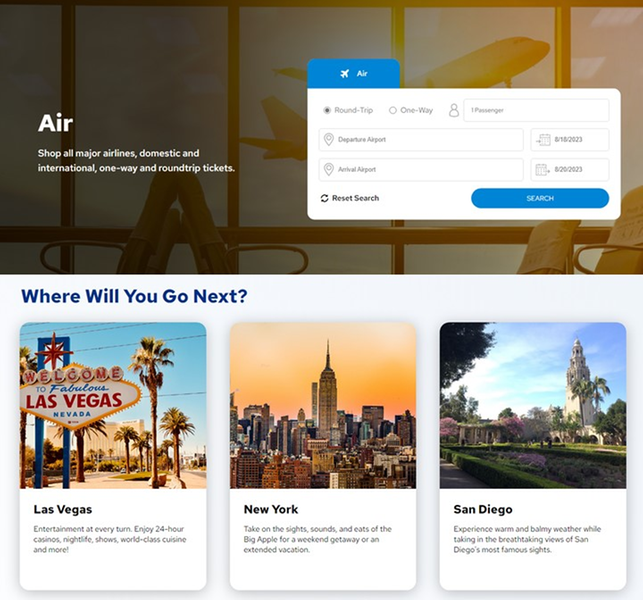The image size is (643, 600).
Task: Open the 1 Passenger selector
Action: 536,110
